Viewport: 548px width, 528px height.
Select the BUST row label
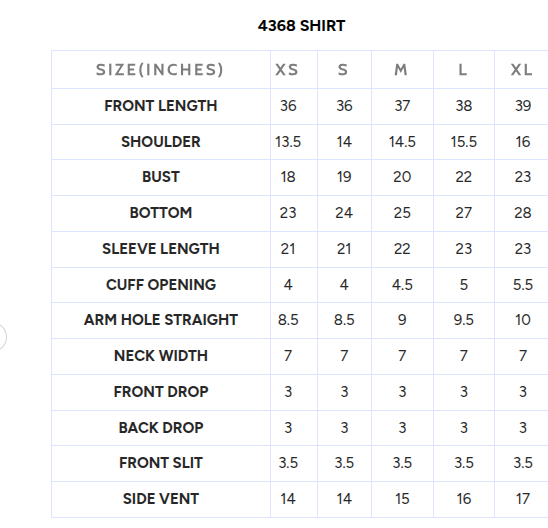tap(161, 177)
